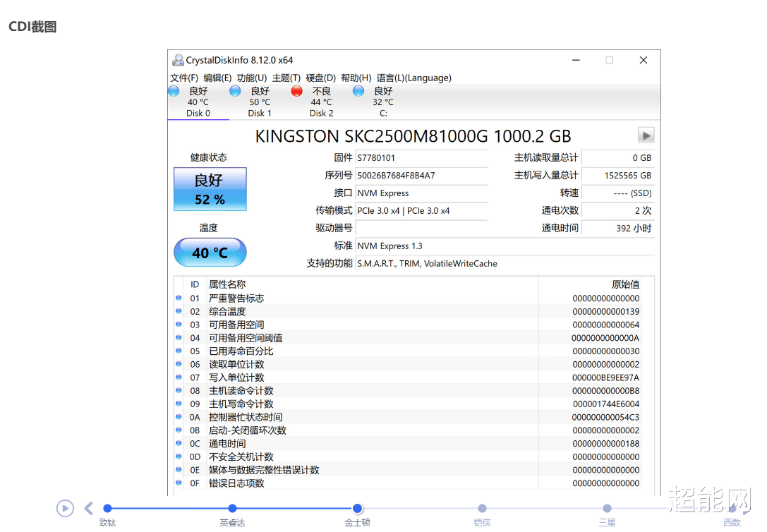Click the 40 °C temperature button
This screenshot has height=532, width=767.
point(210,253)
